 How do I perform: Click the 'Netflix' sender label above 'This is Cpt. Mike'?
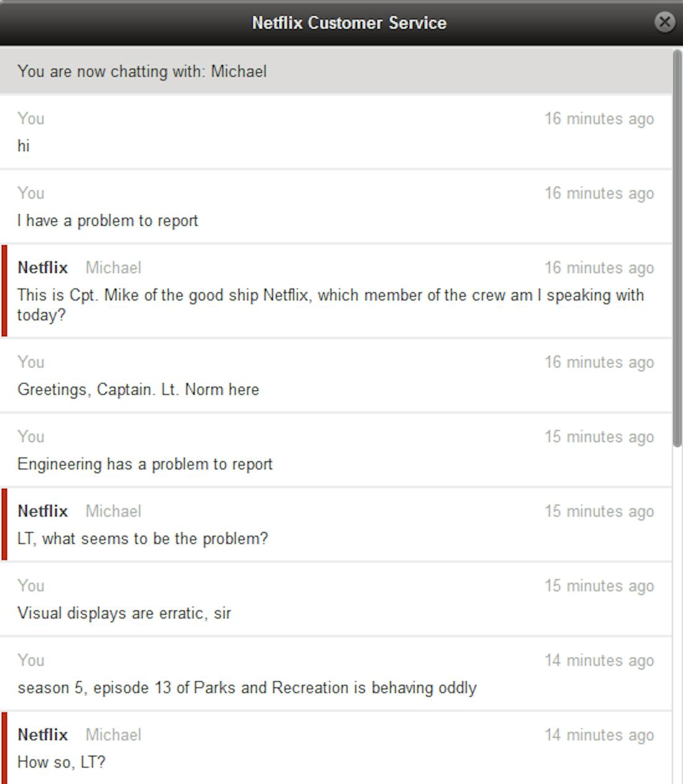pyautogui.click(x=42, y=268)
